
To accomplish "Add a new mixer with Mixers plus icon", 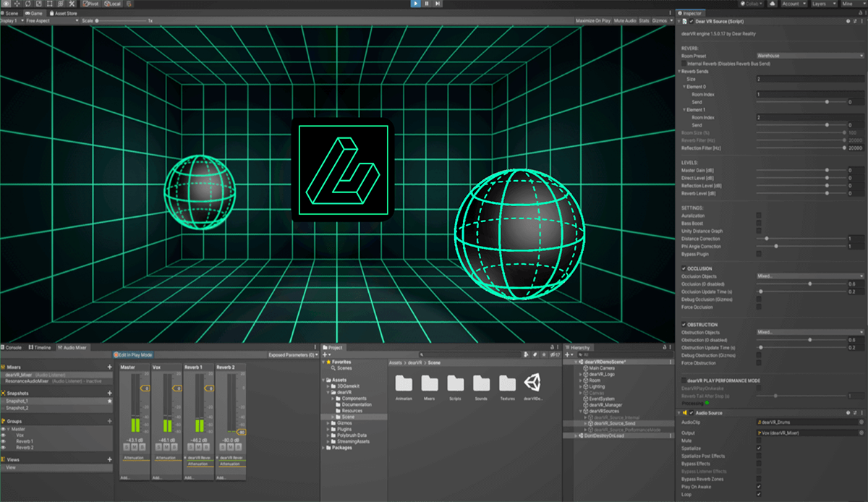I will pyautogui.click(x=110, y=367).
